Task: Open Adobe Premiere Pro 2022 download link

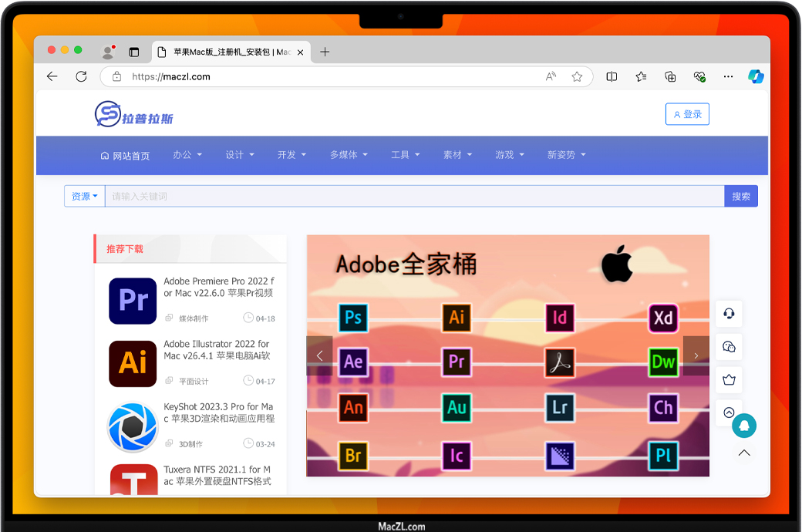Action: (x=218, y=288)
